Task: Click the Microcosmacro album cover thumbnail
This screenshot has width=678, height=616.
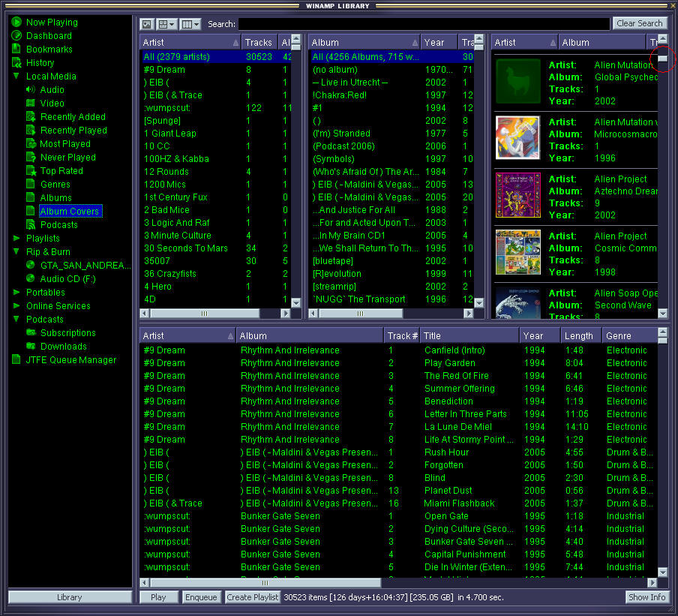Action: [x=518, y=138]
